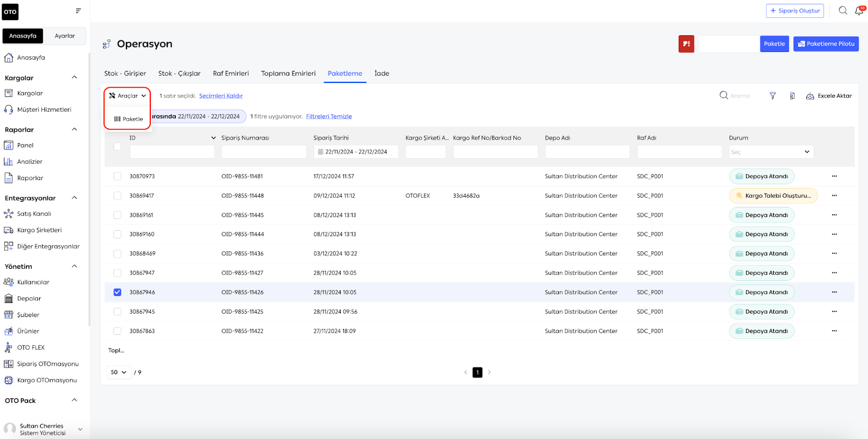The image size is (868, 439).
Task: Select row checkbox for ID 30869161
Action: click(x=117, y=215)
